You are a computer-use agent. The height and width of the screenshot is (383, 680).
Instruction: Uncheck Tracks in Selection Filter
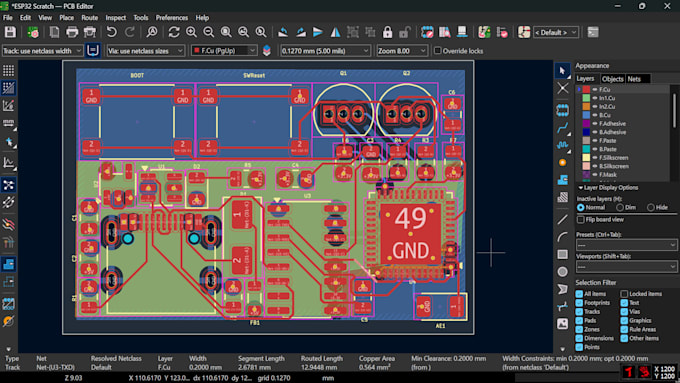click(x=579, y=311)
